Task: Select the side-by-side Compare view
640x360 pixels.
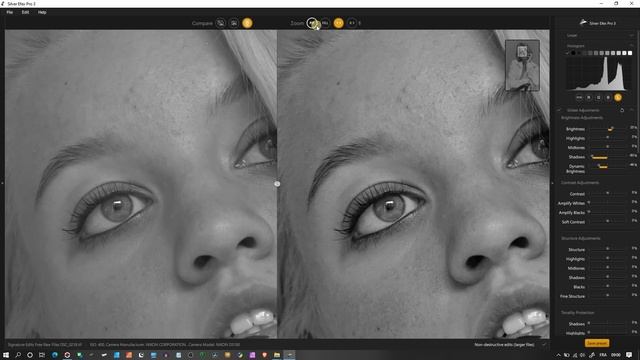Action: click(x=247, y=23)
